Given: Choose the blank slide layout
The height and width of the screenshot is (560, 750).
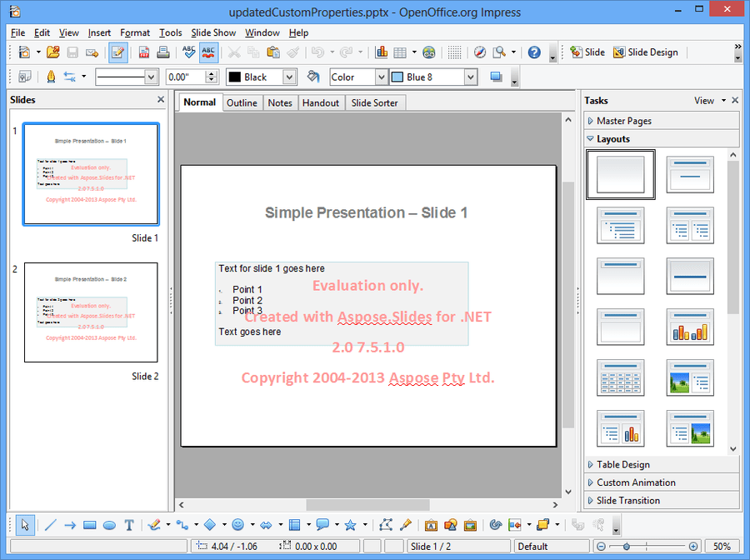Looking at the screenshot, I should 620,174.
